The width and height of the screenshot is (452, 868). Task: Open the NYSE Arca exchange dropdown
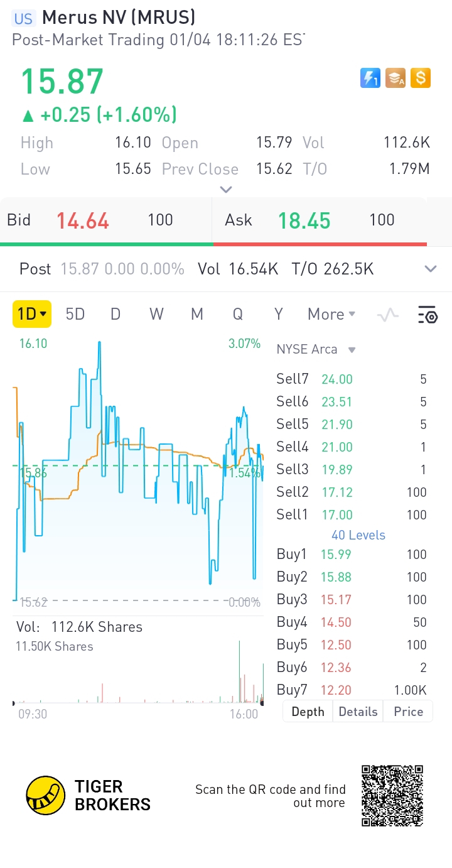[x=316, y=349]
